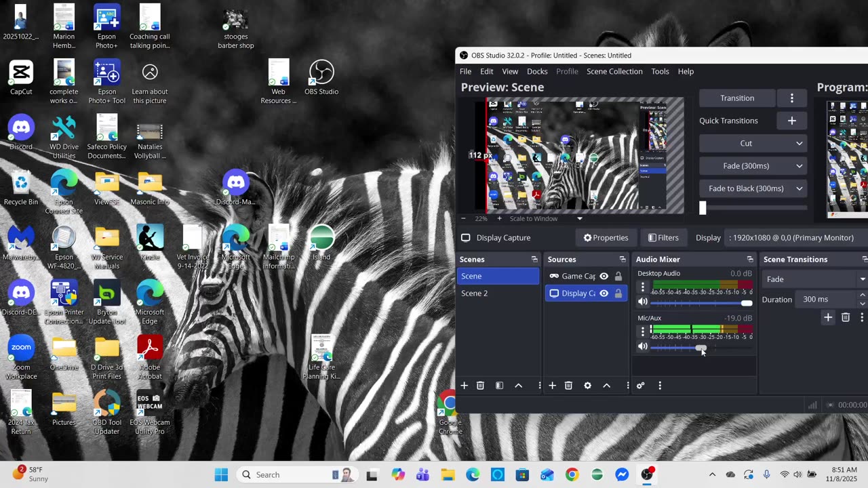Hide the Display Capture source
Viewport: 868px width, 488px height.
pyautogui.click(x=604, y=293)
